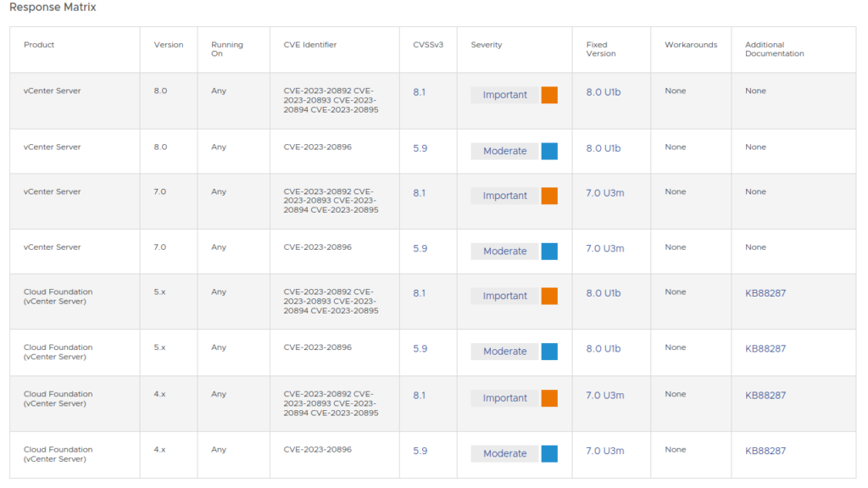Click CVSSv3 score 5.9 for vCenter Server 7.0
The width and height of the screenshot is (868, 488).
420,248
